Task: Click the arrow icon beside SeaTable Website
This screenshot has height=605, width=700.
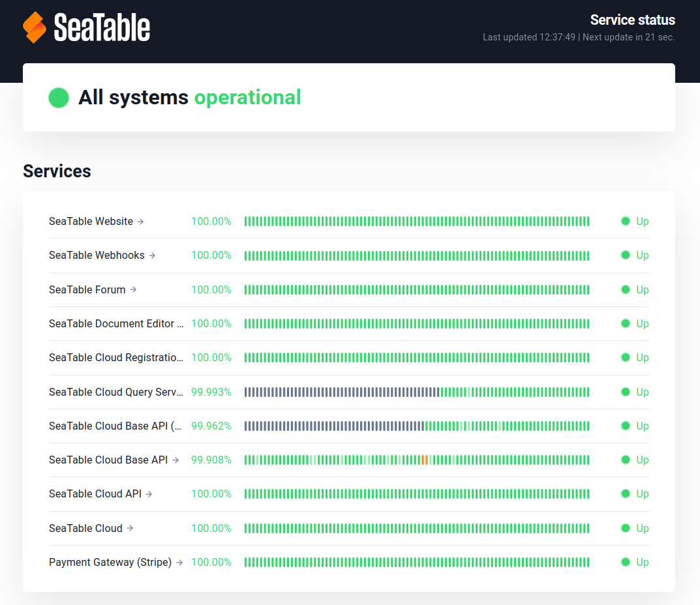Action: click(x=141, y=221)
